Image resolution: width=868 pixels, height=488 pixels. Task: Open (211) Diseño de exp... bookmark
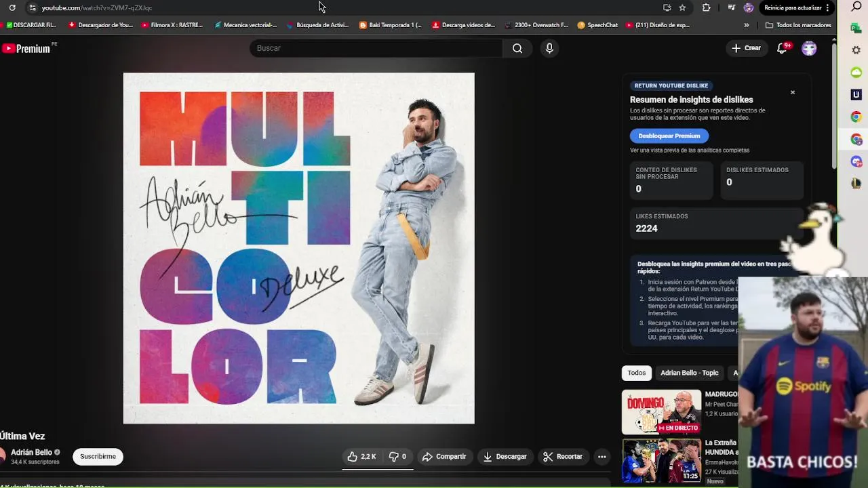(658, 25)
